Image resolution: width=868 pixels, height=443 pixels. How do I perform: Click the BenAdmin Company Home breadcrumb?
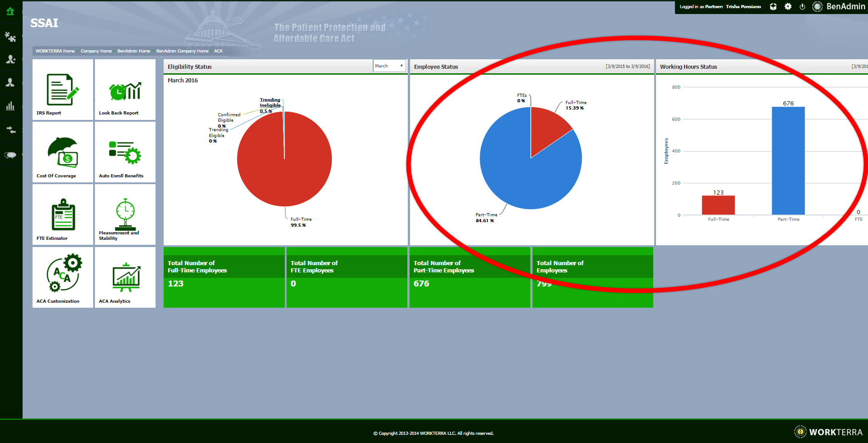(x=182, y=51)
